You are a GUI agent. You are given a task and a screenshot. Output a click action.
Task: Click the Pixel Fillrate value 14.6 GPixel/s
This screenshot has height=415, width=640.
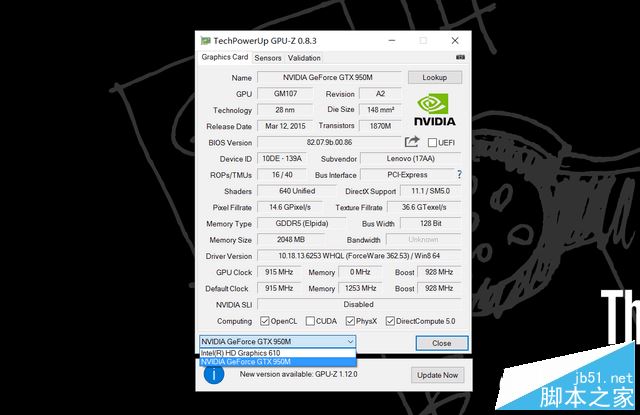pos(290,207)
